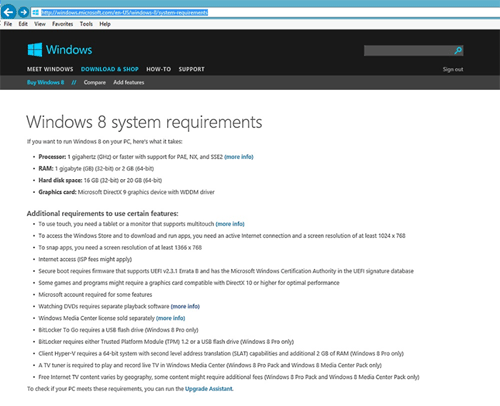Open the Add features link
This screenshot has height=406, width=500.
[x=129, y=82]
